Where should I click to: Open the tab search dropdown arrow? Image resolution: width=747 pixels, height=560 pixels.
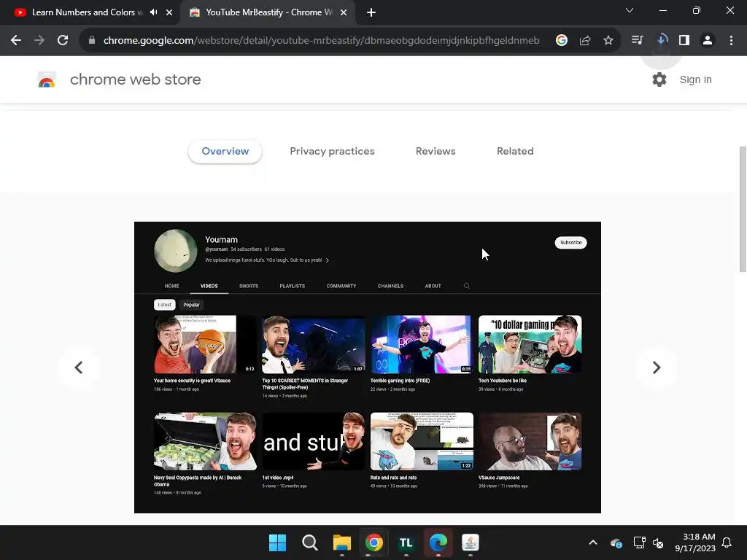point(630,10)
